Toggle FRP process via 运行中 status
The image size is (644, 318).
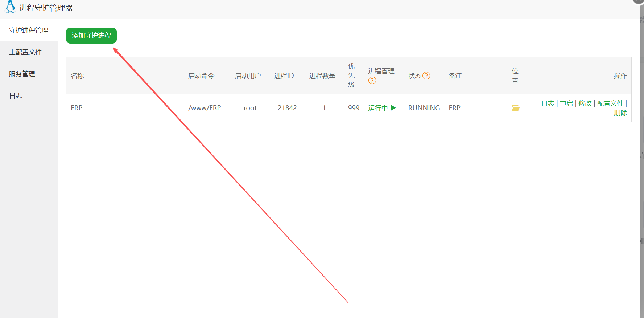pos(378,108)
